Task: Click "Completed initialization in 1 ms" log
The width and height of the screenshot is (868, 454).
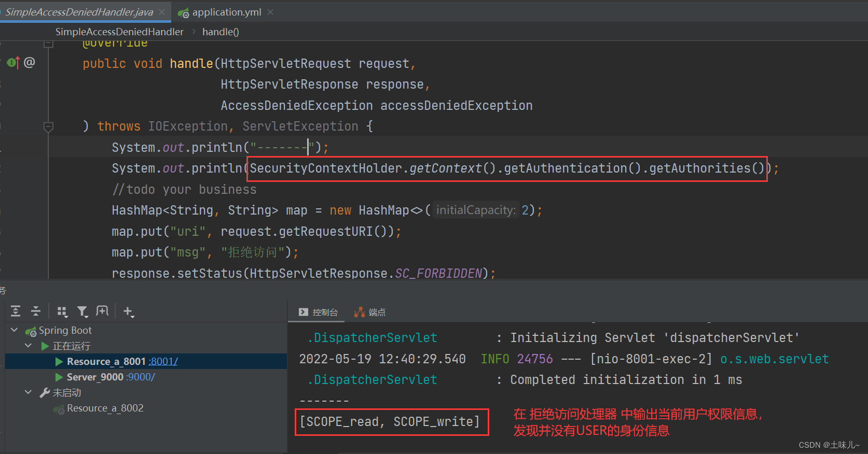Action: click(626, 379)
